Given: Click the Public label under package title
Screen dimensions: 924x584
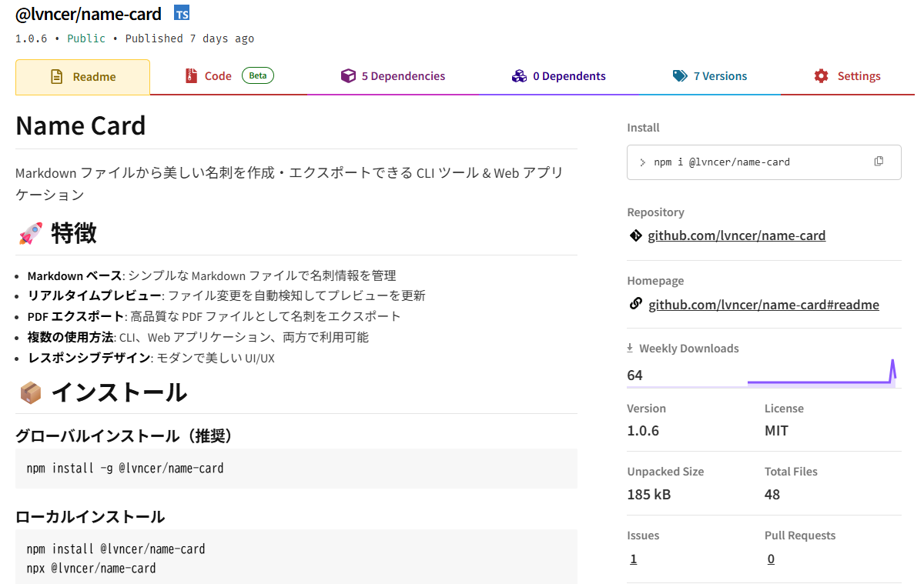Looking at the screenshot, I should click(87, 38).
